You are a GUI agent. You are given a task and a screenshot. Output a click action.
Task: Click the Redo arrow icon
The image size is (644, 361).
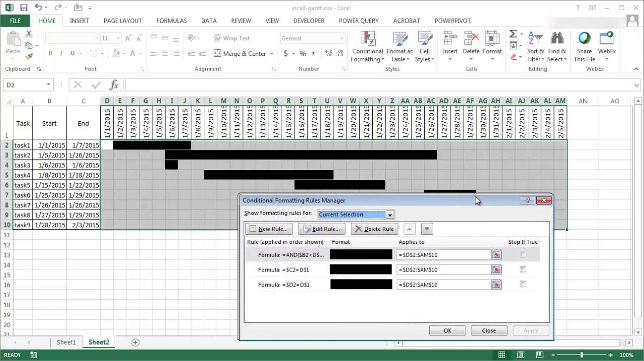58,8
